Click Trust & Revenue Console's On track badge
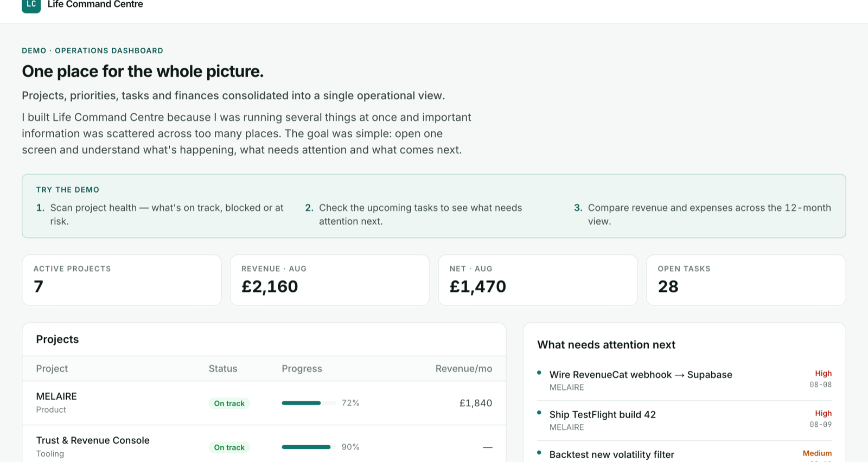Viewport: 868px width, 462px height. [x=229, y=447]
